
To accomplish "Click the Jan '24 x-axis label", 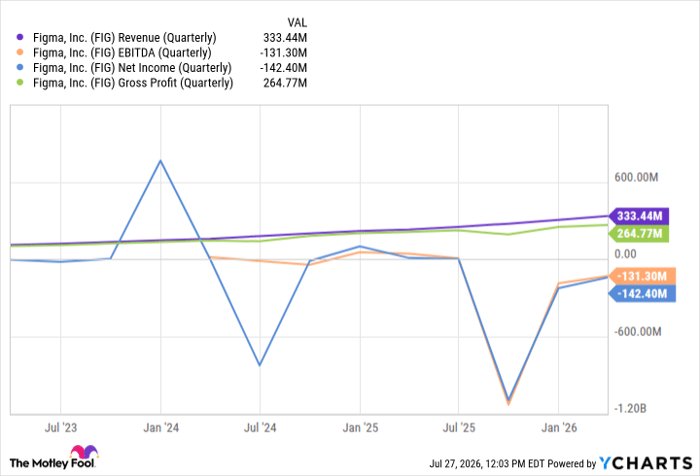I will click(x=161, y=428).
